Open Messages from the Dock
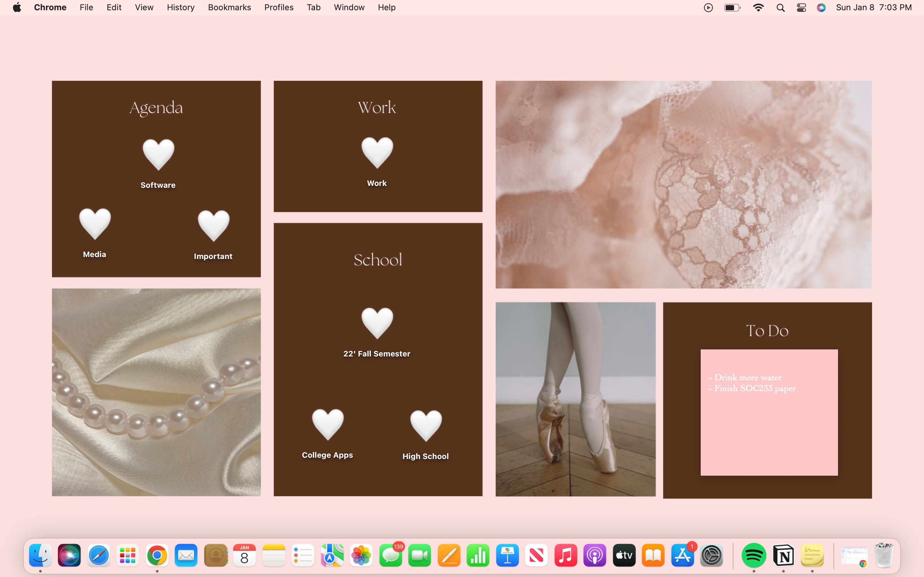Image resolution: width=924 pixels, height=577 pixels. (390, 555)
